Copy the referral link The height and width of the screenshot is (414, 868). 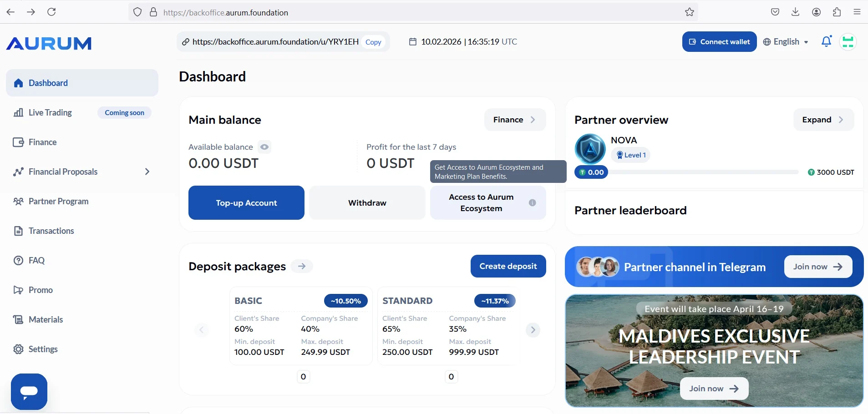pyautogui.click(x=373, y=42)
